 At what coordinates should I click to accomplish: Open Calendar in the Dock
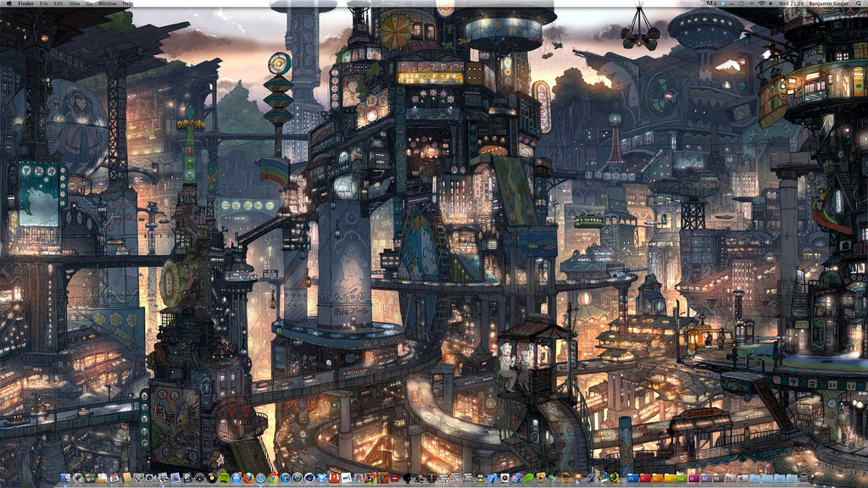(114, 478)
